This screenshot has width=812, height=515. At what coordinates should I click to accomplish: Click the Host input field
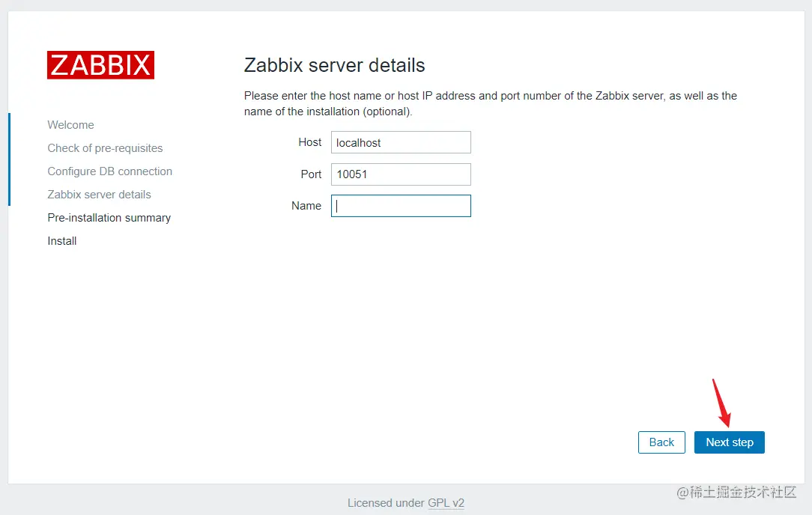click(x=401, y=142)
